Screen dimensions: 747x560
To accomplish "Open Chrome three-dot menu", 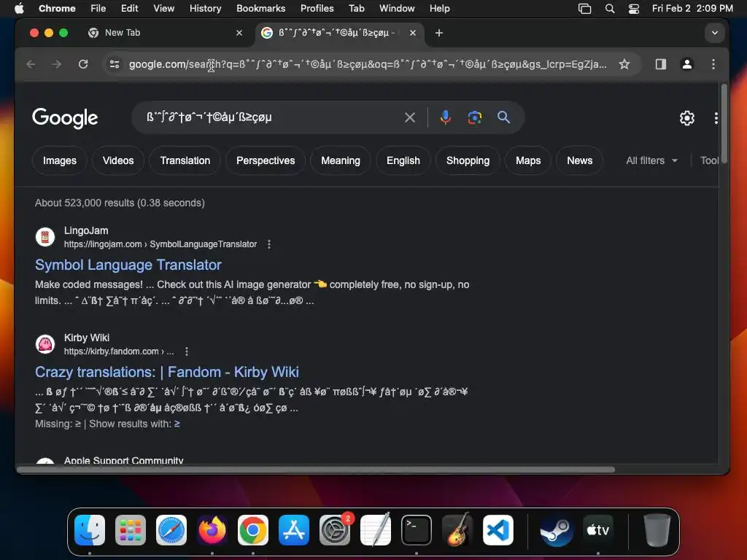I will (713, 64).
